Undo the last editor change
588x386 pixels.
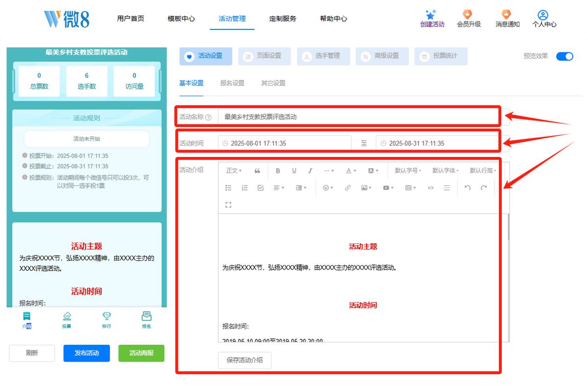tap(467, 188)
